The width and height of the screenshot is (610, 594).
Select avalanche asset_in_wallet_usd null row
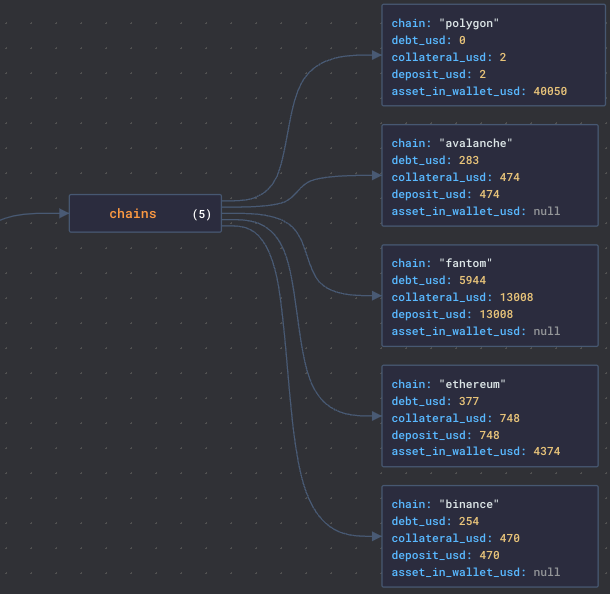[x=476, y=211]
